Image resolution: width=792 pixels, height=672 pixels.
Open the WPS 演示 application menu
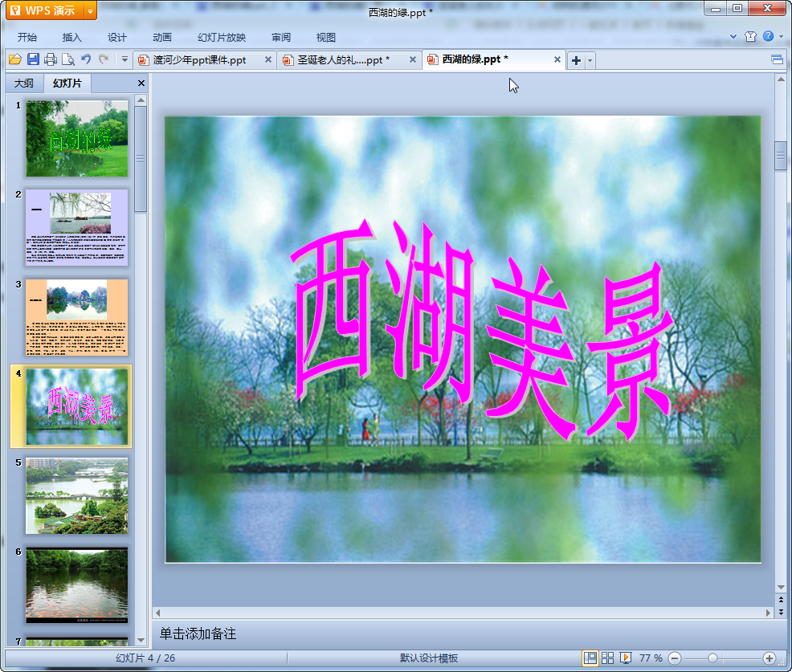44,10
